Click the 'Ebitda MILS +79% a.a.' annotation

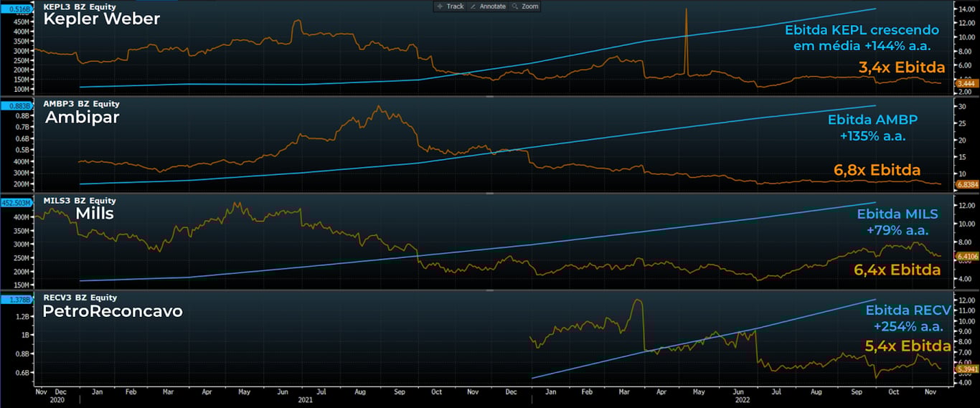(897, 222)
